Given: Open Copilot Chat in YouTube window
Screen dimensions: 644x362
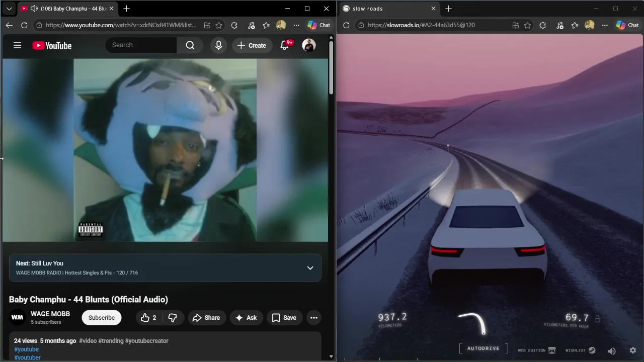Looking at the screenshot, I should [x=319, y=25].
